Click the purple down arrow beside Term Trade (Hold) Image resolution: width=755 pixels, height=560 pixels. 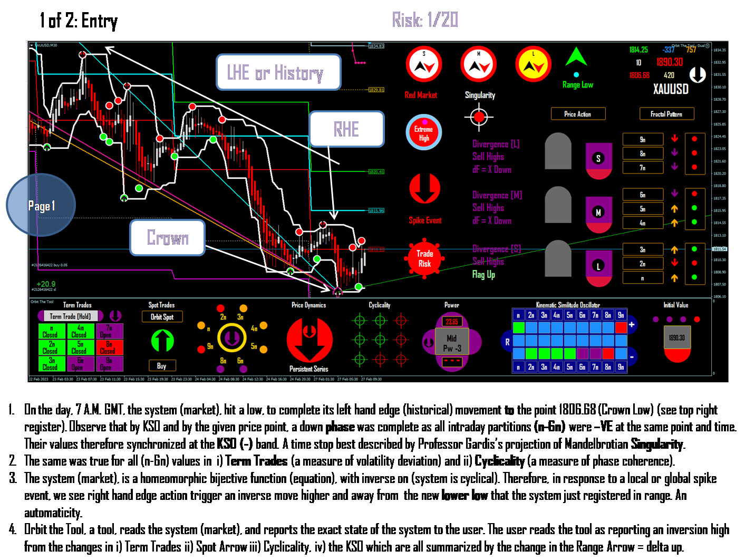[x=115, y=316]
